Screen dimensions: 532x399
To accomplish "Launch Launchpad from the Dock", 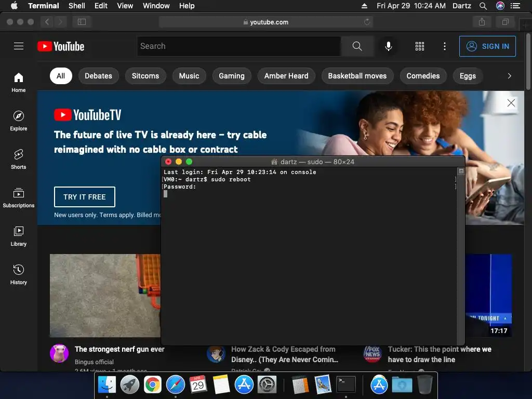I will click(x=129, y=385).
